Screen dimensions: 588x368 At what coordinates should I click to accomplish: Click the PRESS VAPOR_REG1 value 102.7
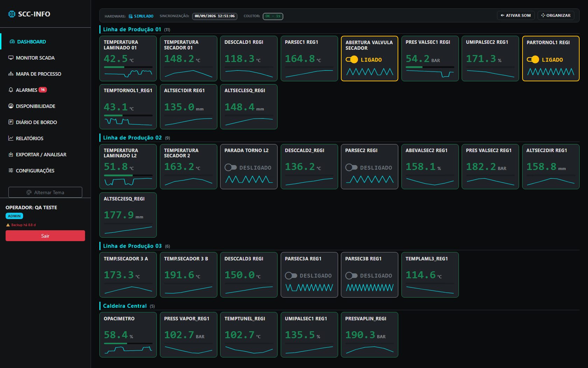pyautogui.click(x=179, y=335)
